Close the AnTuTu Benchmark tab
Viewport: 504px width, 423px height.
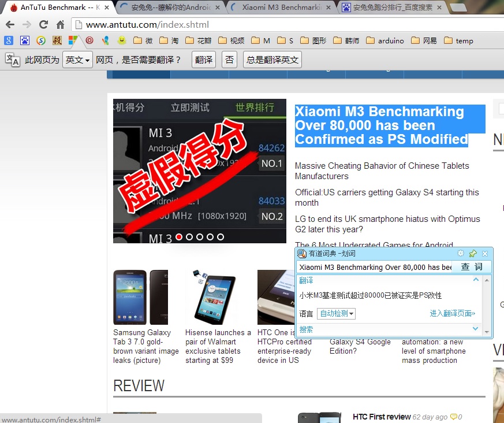tap(107, 8)
